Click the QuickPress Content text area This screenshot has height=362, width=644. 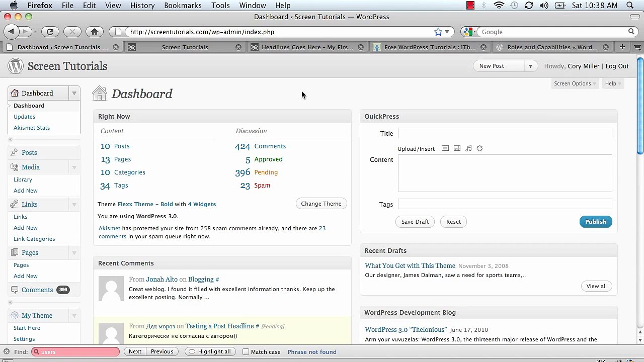point(505,173)
